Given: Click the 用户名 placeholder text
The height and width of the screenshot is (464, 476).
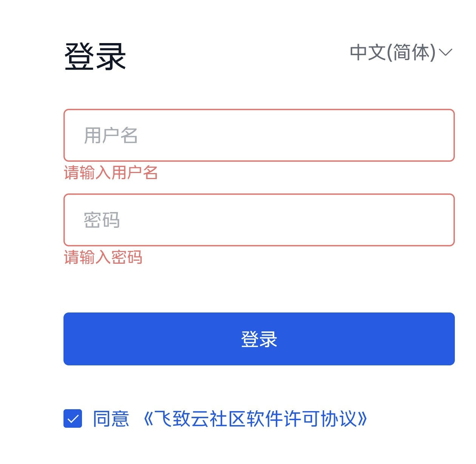Looking at the screenshot, I should pos(111,135).
